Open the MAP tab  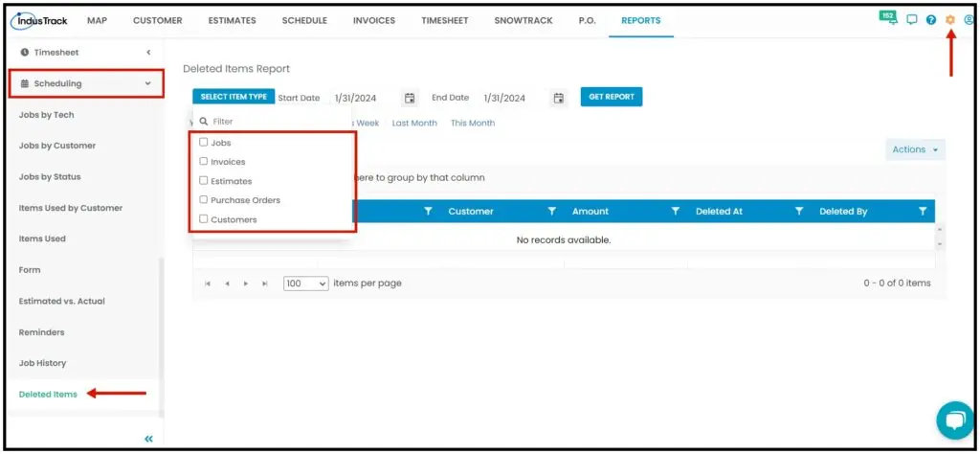pos(97,21)
